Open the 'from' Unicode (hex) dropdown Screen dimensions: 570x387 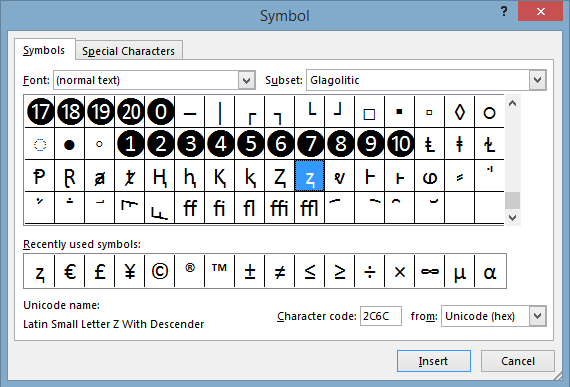(538, 316)
